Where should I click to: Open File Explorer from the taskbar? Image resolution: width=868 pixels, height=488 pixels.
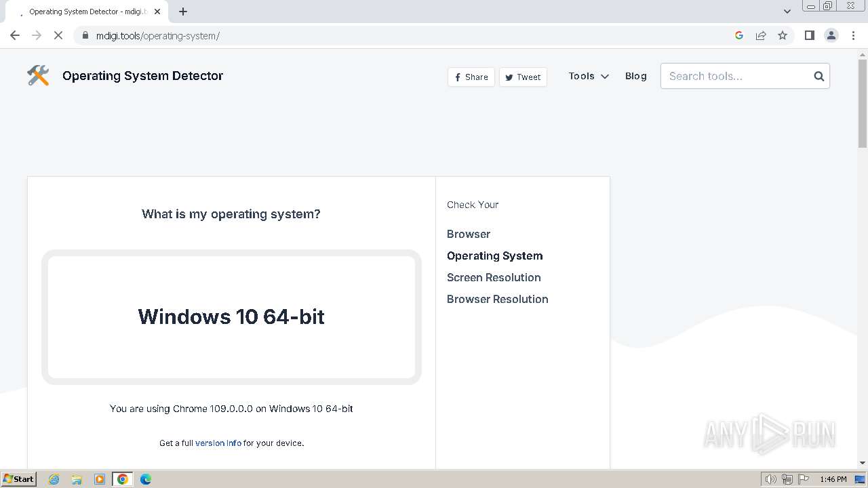77,479
